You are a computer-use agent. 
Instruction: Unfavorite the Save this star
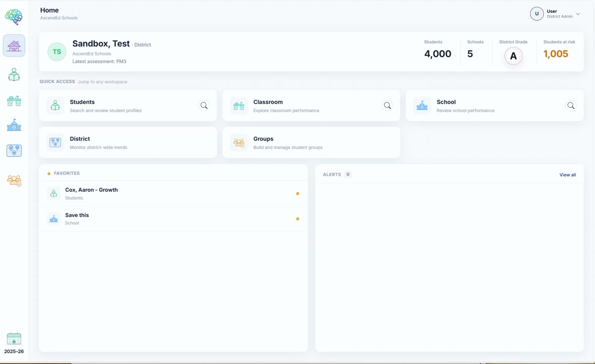click(297, 219)
